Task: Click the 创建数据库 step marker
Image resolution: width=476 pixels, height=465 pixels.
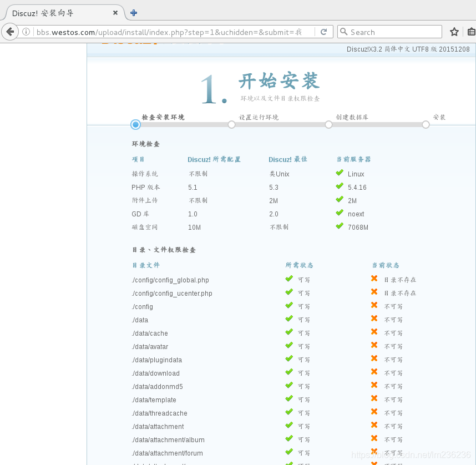Action: pos(328,124)
